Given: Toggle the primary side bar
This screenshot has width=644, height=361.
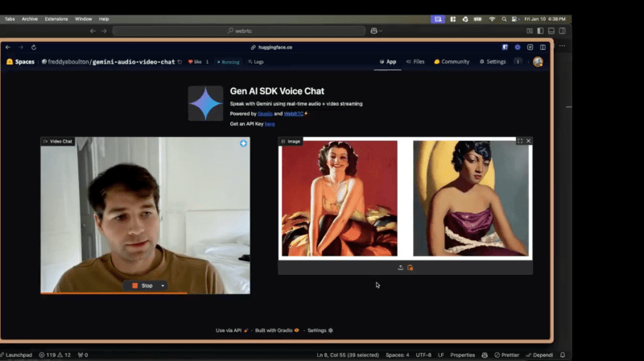Looking at the screenshot, I should pos(540,31).
